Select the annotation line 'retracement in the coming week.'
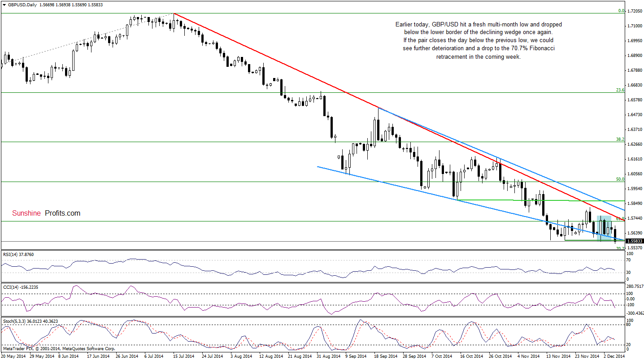This screenshot has width=644, height=360. (x=479, y=56)
